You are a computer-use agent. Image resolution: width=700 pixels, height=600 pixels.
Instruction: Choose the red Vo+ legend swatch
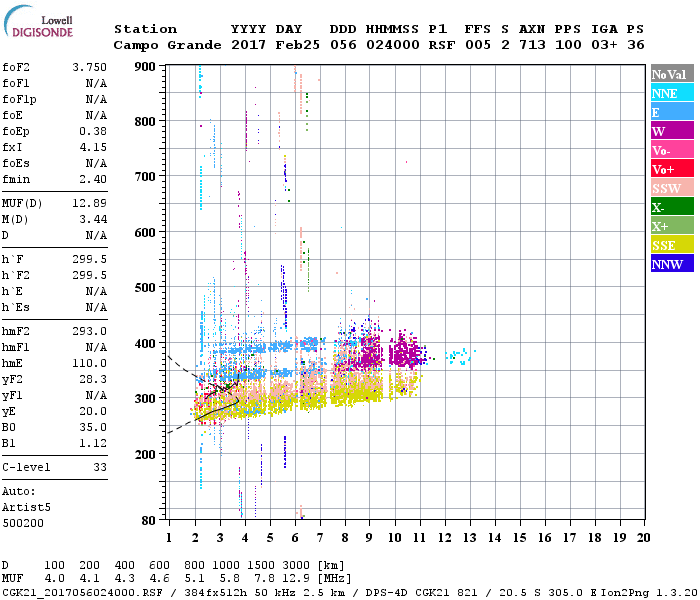pyautogui.click(x=670, y=169)
